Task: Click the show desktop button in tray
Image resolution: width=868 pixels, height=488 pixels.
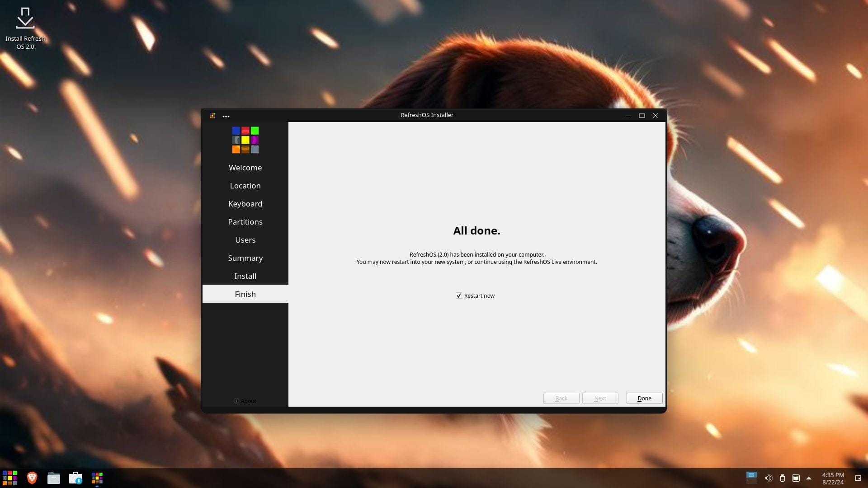Action: pos(858,478)
